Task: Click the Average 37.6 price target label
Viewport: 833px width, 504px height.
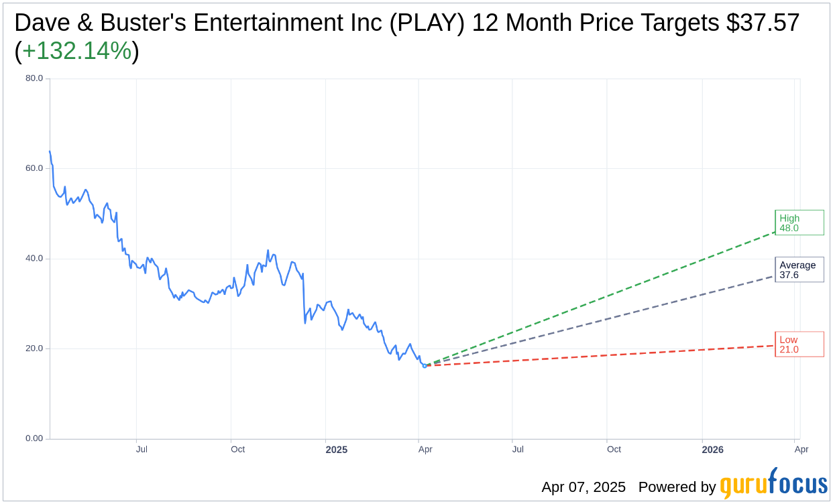Action: tap(799, 269)
